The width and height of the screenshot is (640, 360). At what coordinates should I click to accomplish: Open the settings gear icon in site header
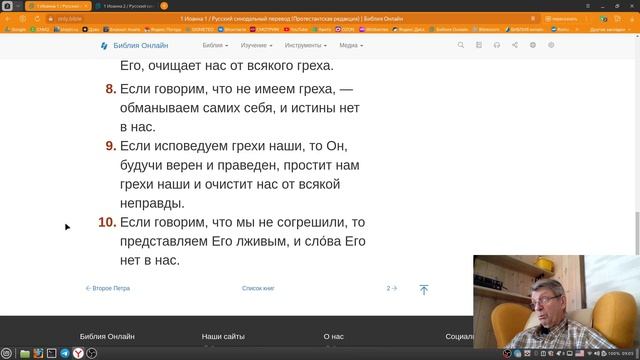551,45
